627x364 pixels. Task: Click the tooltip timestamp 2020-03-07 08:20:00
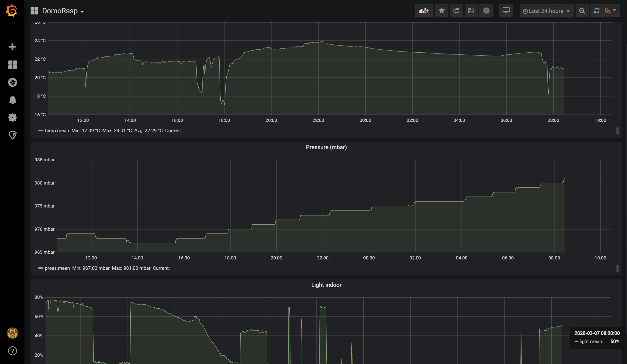pos(597,333)
